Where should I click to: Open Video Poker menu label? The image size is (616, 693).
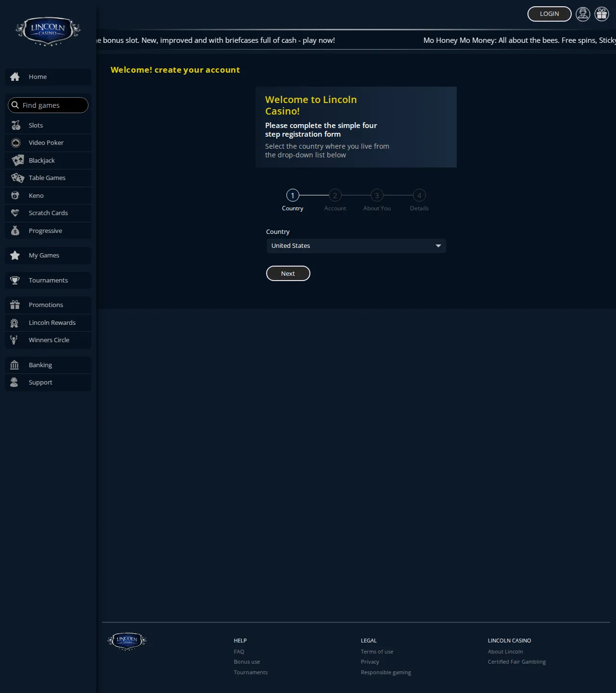tap(46, 143)
